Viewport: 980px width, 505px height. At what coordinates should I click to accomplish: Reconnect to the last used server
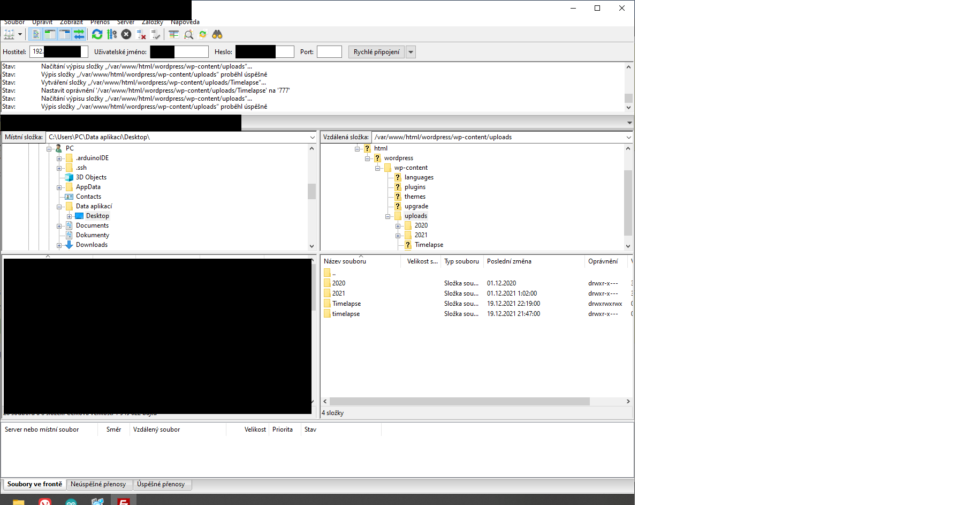tap(156, 34)
